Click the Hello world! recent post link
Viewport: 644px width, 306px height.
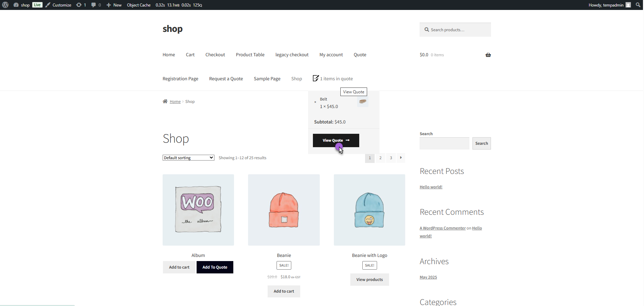click(431, 187)
